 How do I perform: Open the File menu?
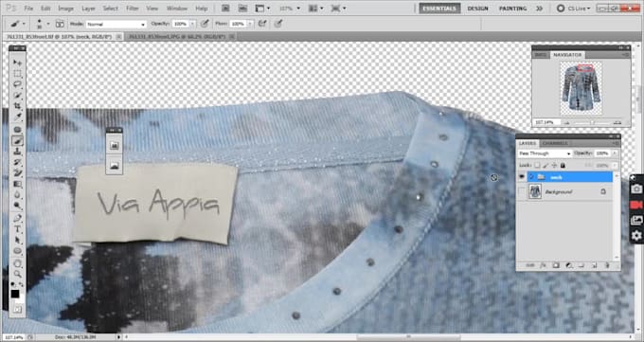pos(28,9)
